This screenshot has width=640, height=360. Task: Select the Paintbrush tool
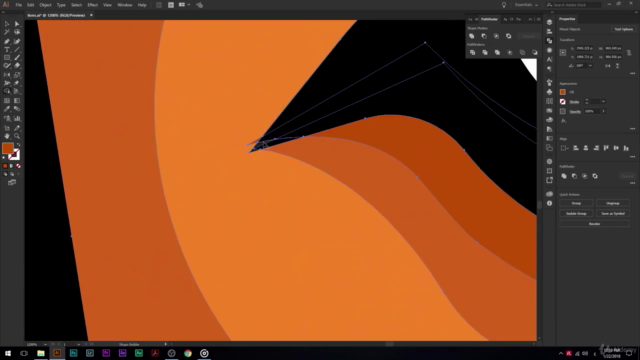click(17, 58)
